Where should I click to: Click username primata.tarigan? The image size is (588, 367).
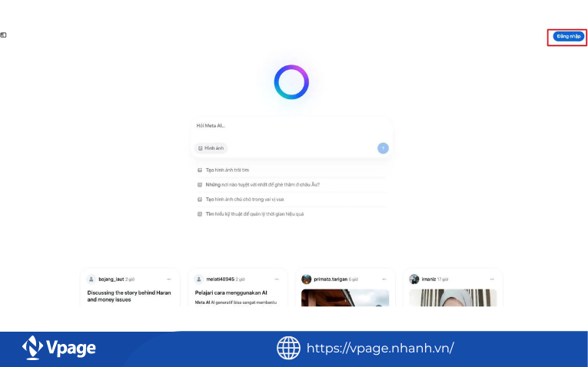331,279
